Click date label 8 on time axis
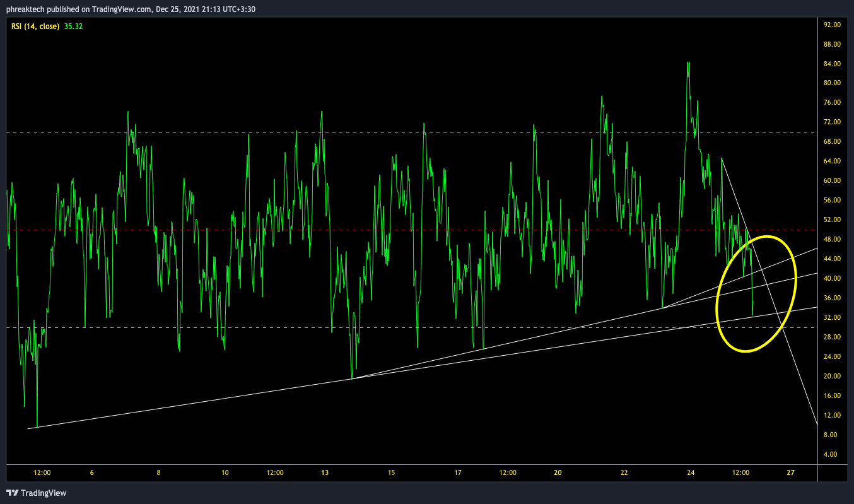The height and width of the screenshot is (504, 854). (158, 472)
